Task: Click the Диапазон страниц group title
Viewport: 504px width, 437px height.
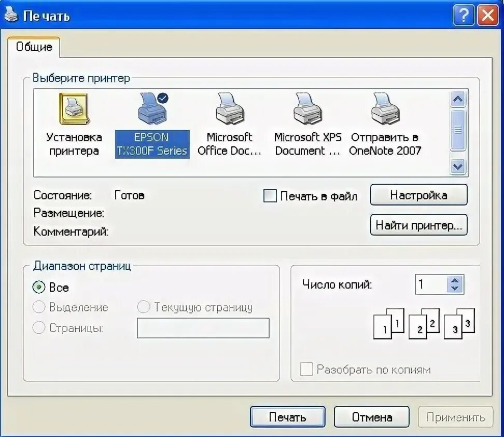Action: pos(82,266)
